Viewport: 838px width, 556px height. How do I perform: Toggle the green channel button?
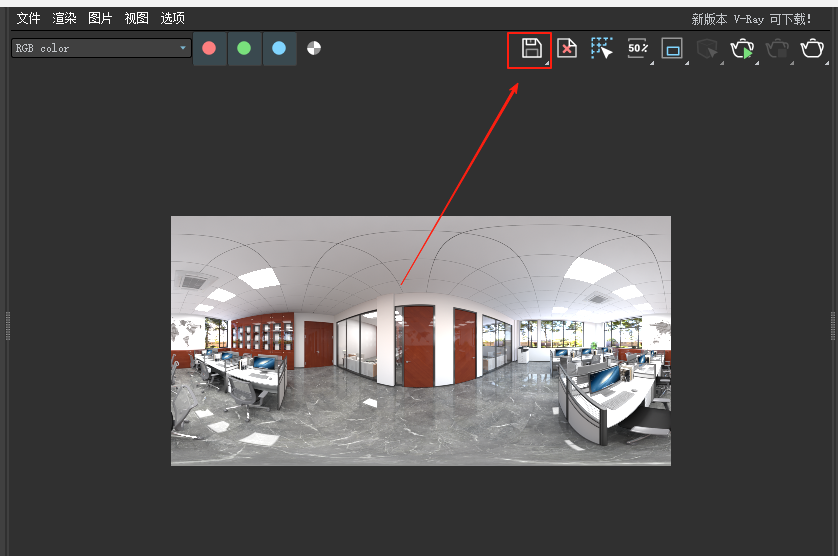click(244, 48)
